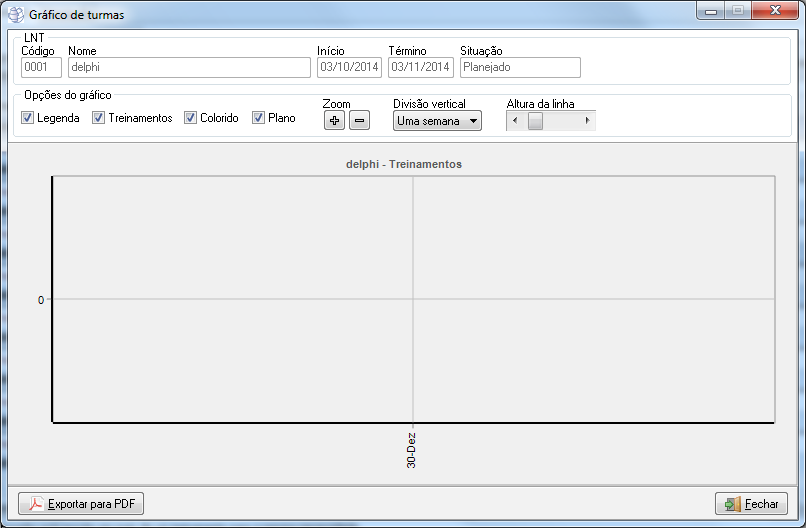The height and width of the screenshot is (528, 806).
Task: Click the window icon in the title bar
Action: click(x=15, y=14)
